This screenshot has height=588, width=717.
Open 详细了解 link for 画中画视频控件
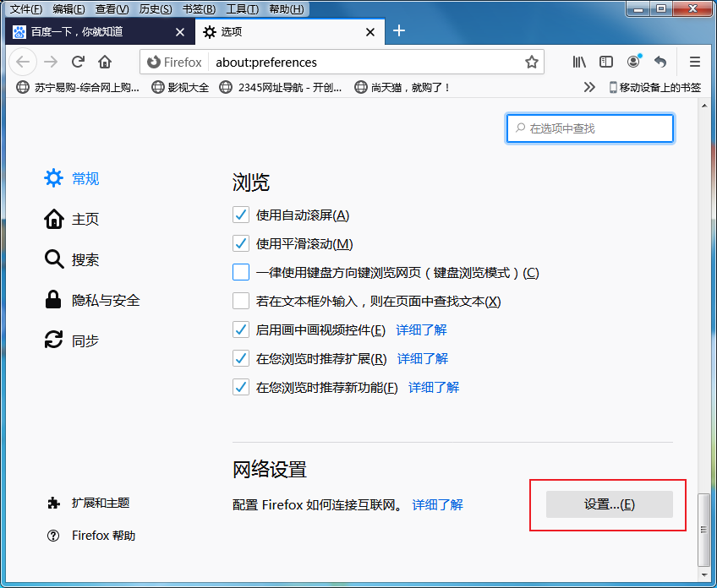pos(421,329)
